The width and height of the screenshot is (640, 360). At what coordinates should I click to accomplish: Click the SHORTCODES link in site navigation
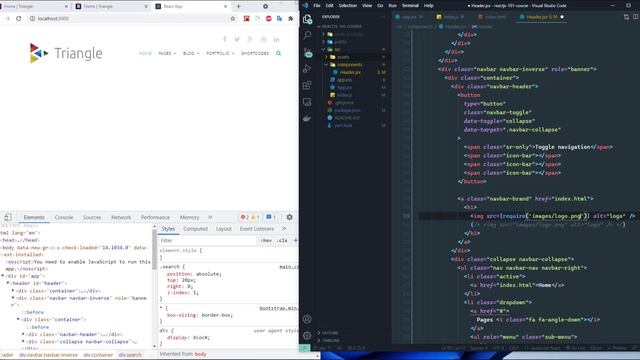(x=255, y=53)
